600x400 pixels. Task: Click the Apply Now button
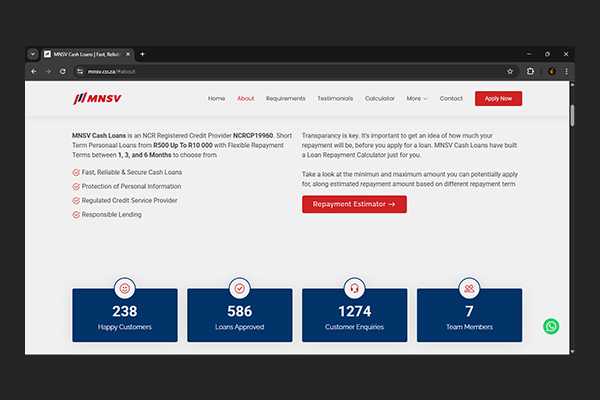click(498, 98)
